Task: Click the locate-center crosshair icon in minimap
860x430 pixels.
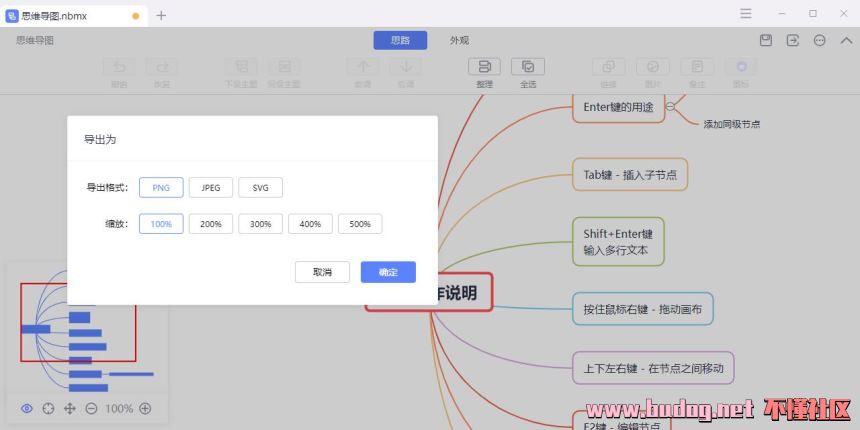Action: pos(48,409)
